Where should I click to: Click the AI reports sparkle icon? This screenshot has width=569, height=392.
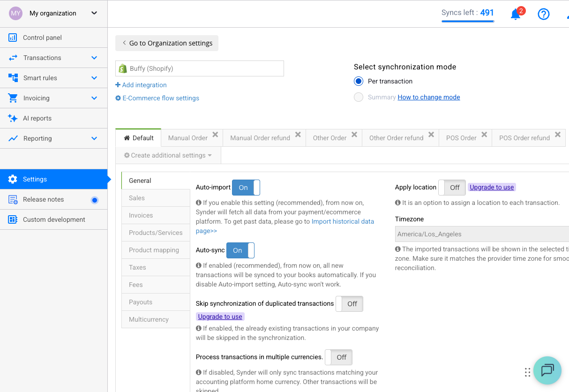(x=13, y=118)
